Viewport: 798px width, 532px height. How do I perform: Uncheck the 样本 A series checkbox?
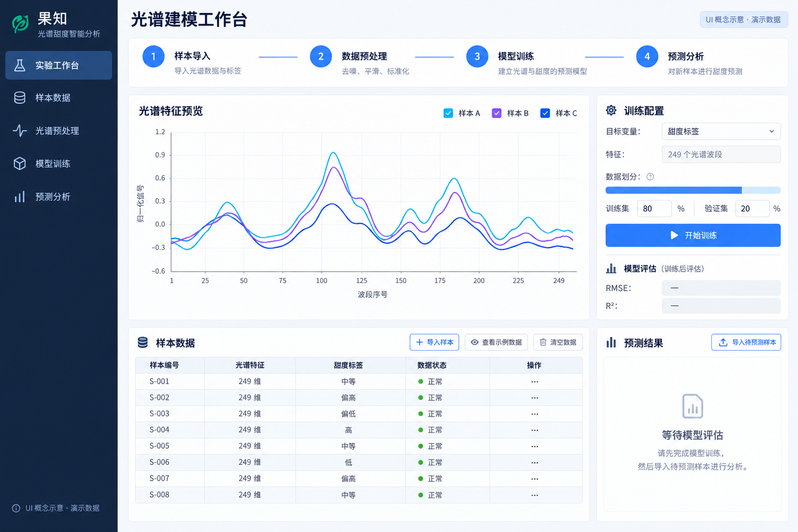(448, 113)
